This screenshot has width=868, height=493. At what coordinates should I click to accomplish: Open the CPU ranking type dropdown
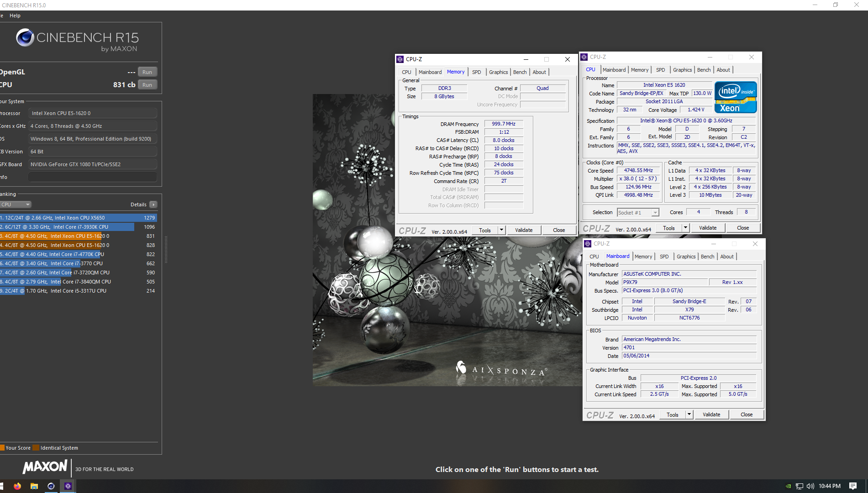point(15,205)
